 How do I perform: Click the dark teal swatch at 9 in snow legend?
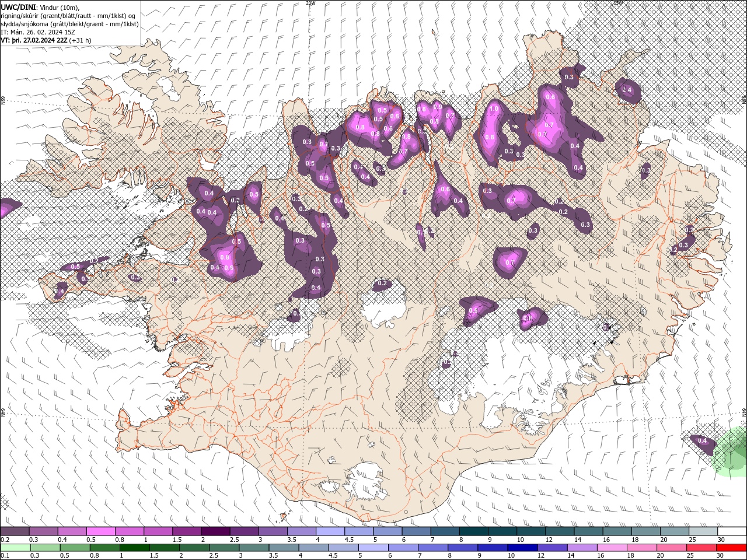[502, 531]
